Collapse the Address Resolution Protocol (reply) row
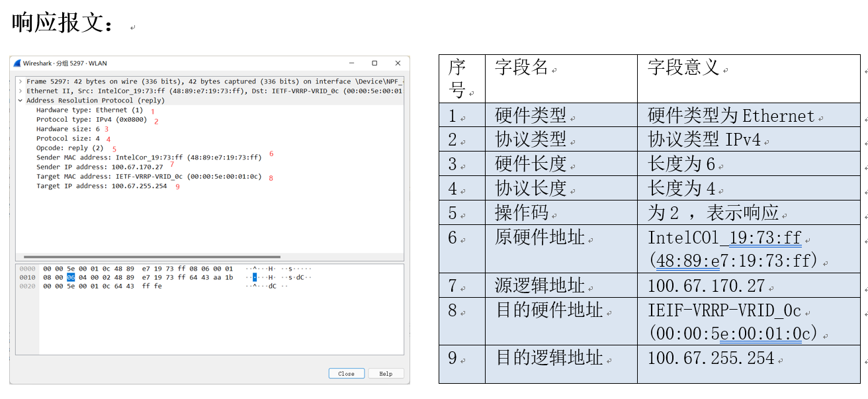 (21, 101)
